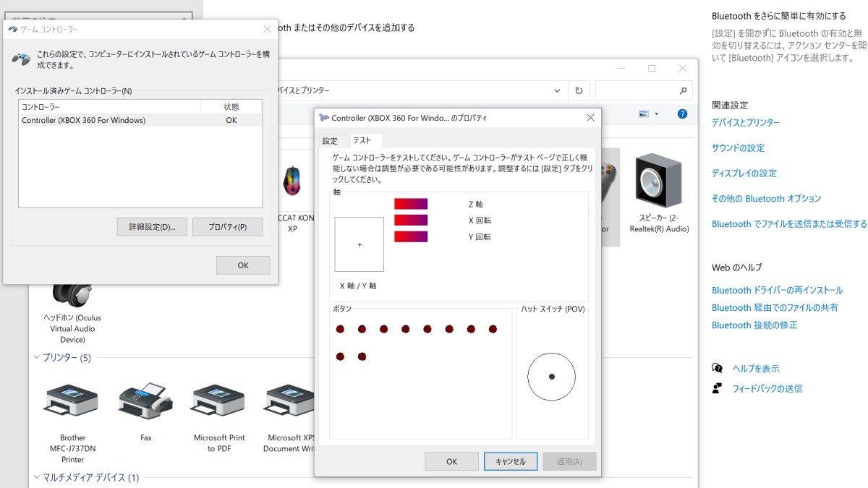The width and height of the screenshot is (868, 488).
Task: Click the refresh button beside address bar
Action: pyautogui.click(x=579, y=91)
